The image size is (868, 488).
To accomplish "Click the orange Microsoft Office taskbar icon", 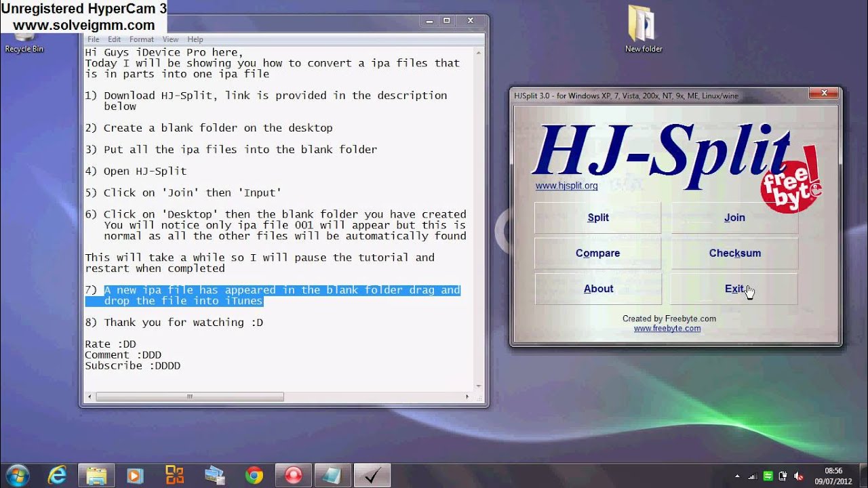I will [175, 475].
